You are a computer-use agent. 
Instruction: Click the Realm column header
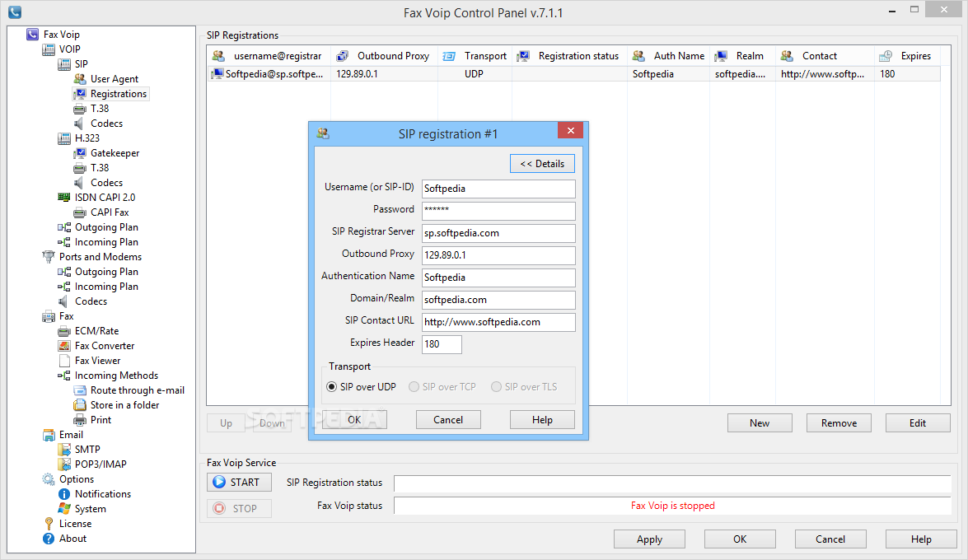click(742, 55)
